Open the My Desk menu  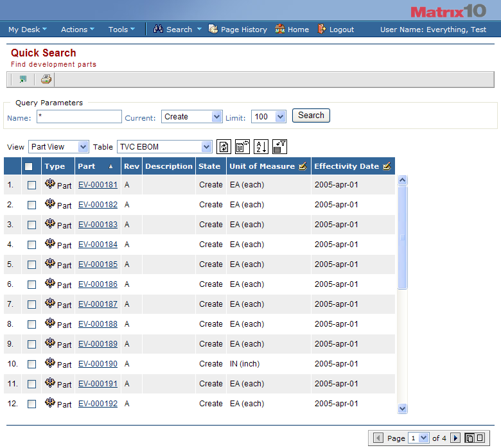pyautogui.click(x=26, y=30)
